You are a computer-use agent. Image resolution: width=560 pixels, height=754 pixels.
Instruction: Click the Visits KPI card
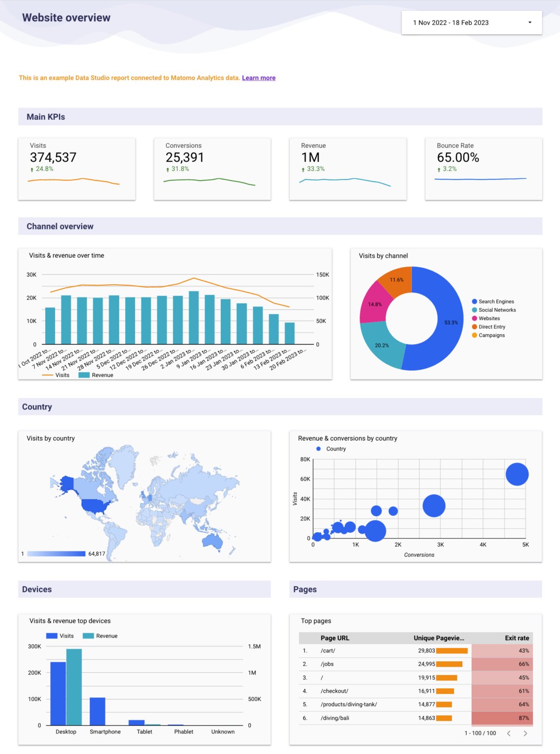click(x=77, y=168)
